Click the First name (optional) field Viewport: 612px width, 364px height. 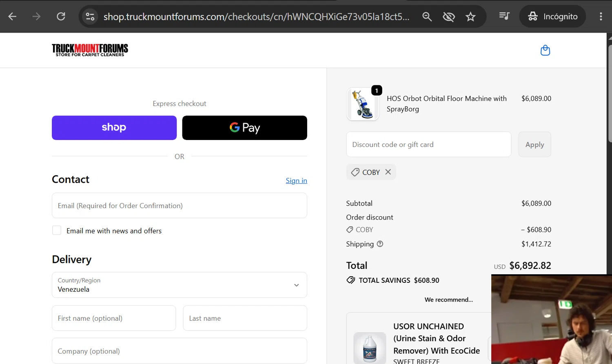114,318
